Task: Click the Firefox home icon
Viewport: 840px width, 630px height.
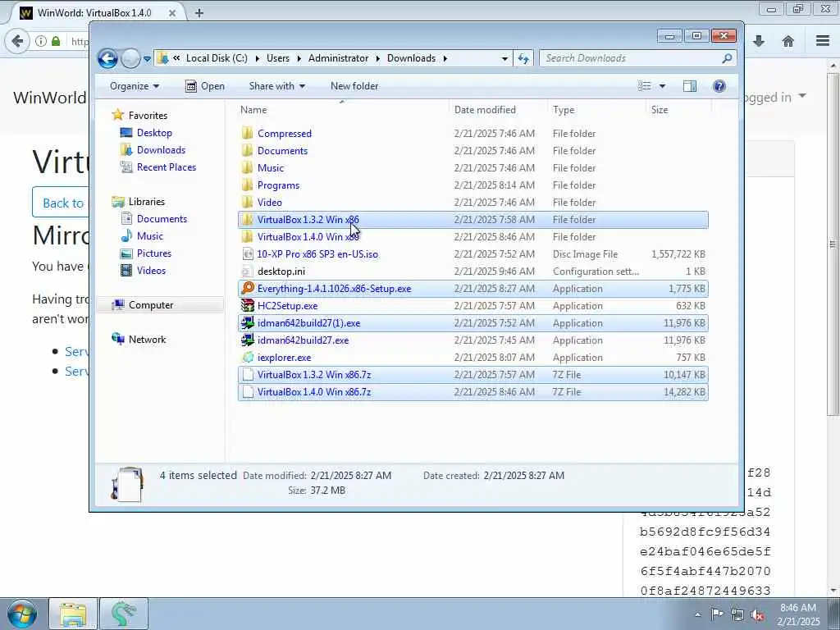Action: coord(788,41)
